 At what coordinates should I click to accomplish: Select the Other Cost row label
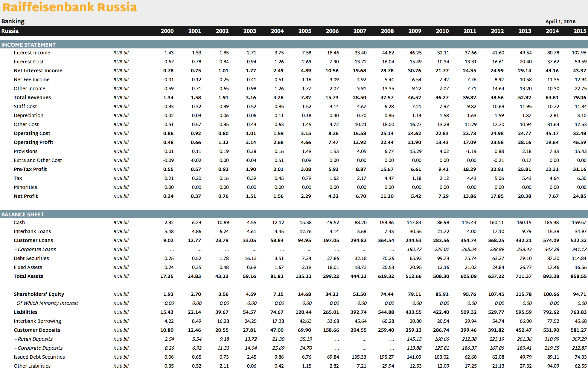(26, 125)
